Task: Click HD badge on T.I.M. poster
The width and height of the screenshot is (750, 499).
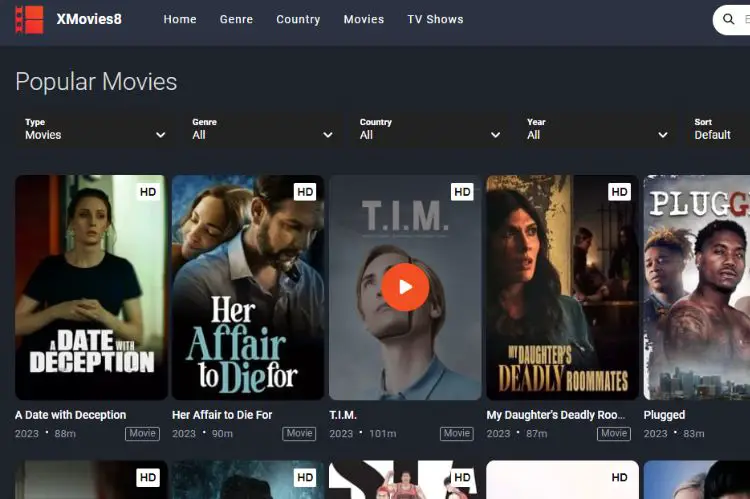Action: tap(462, 192)
